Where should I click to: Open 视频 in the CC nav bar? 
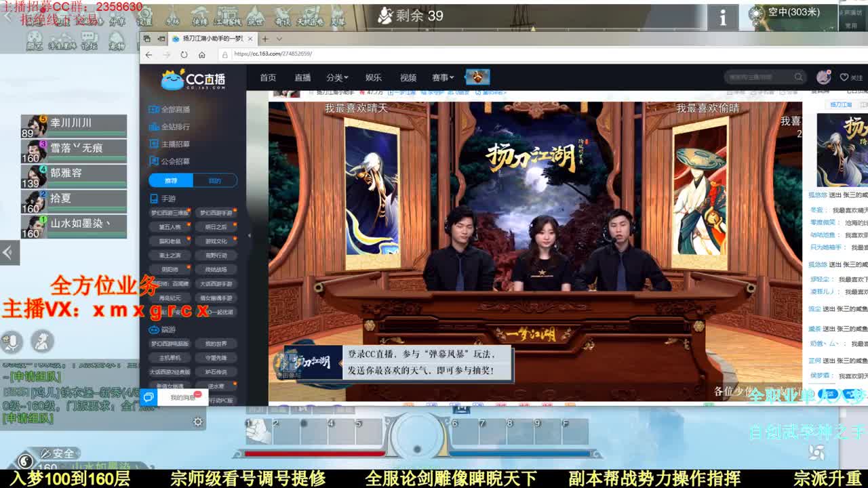pos(408,77)
